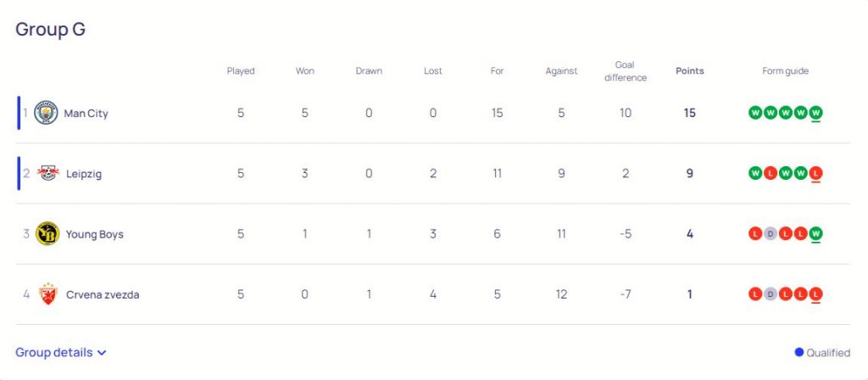Click Crvena zvezda's draw form badge
Image resolution: width=868 pixels, height=380 pixels.
coord(770,294)
